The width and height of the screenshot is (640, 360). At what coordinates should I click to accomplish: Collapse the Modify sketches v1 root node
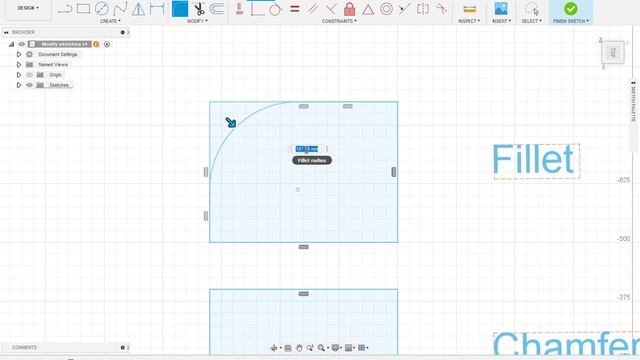(x=11, y=44)
